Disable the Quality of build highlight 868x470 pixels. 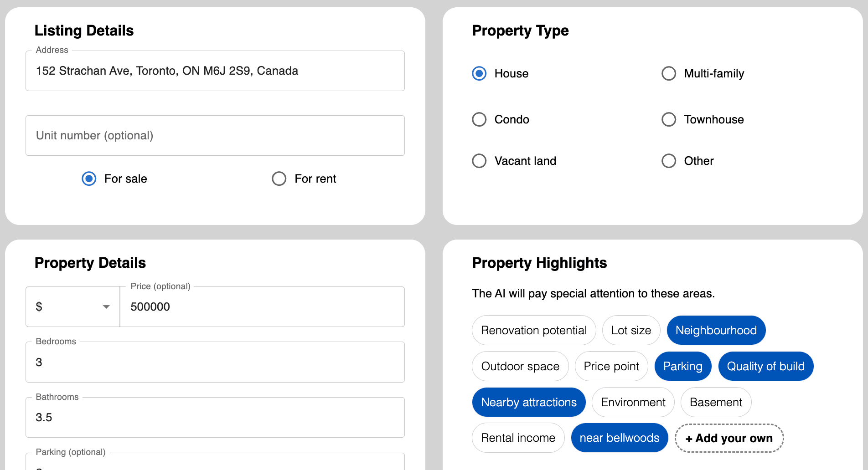765,366
